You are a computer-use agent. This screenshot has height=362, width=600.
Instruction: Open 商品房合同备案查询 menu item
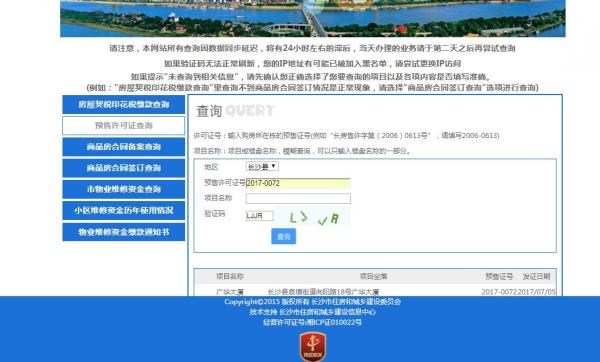click(x=124, y=147)
